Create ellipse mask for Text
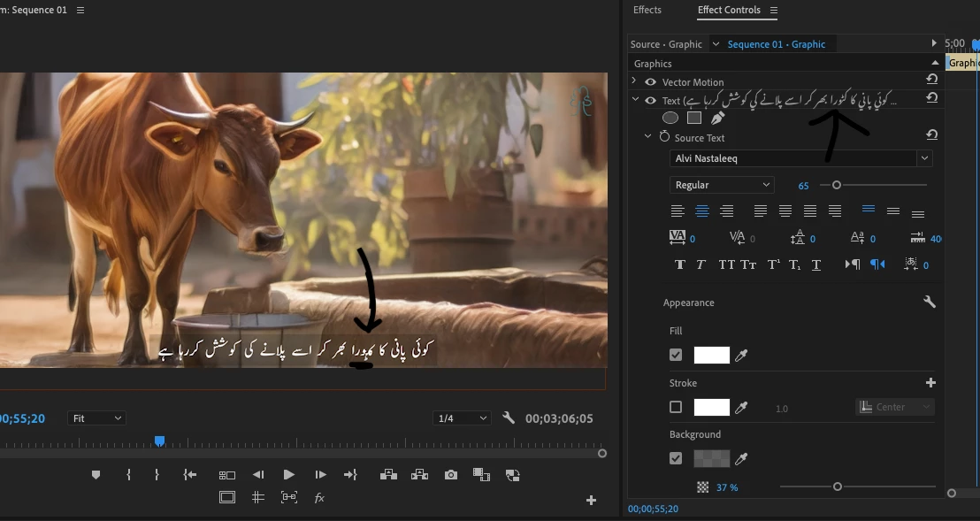 (x=670, y=118)
